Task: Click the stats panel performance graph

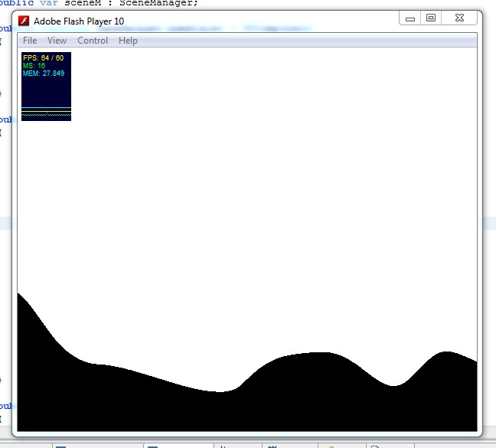Action: tap(46, 111)
